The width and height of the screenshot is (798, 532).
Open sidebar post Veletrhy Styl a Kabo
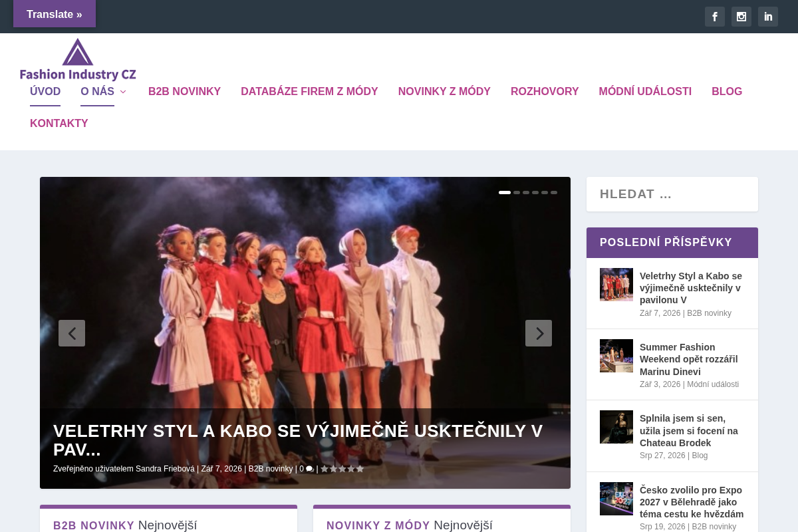tap(691, 288)
